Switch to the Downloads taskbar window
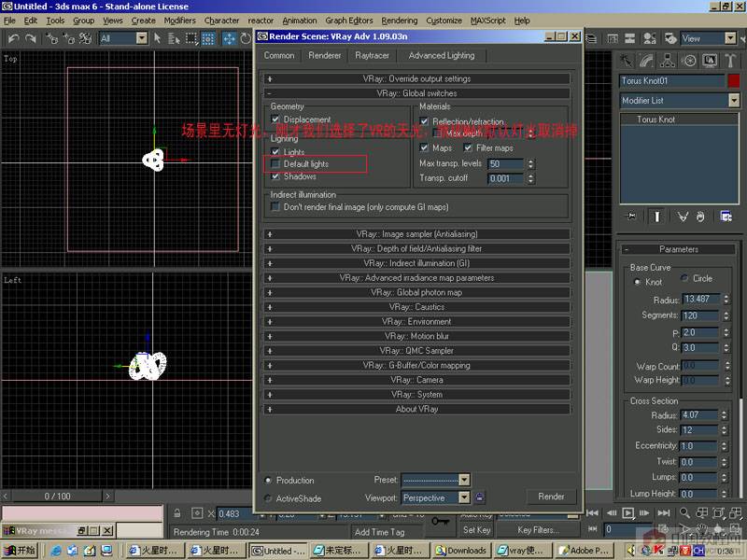747x560 pixels. coord(461,551)
